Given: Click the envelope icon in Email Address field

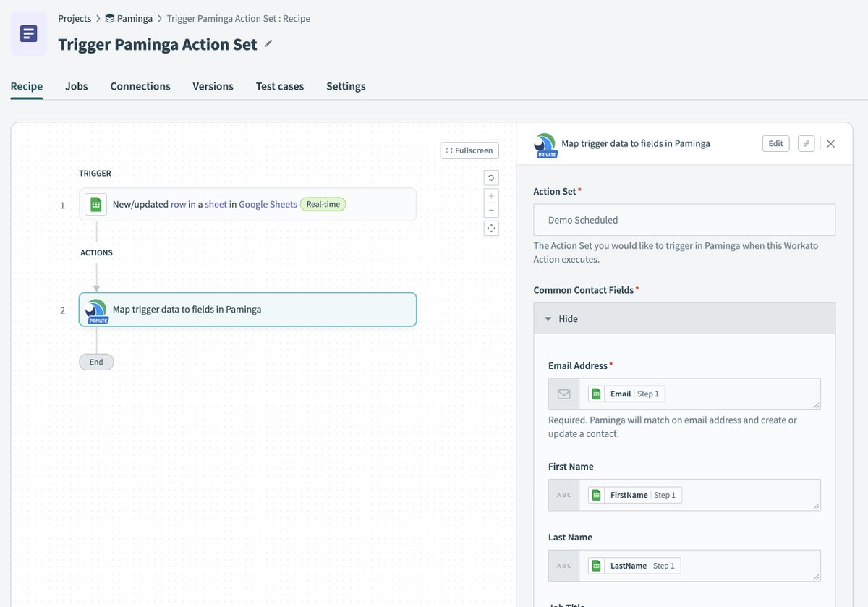Looking at the screenshot, I should (x=563, y=394).
